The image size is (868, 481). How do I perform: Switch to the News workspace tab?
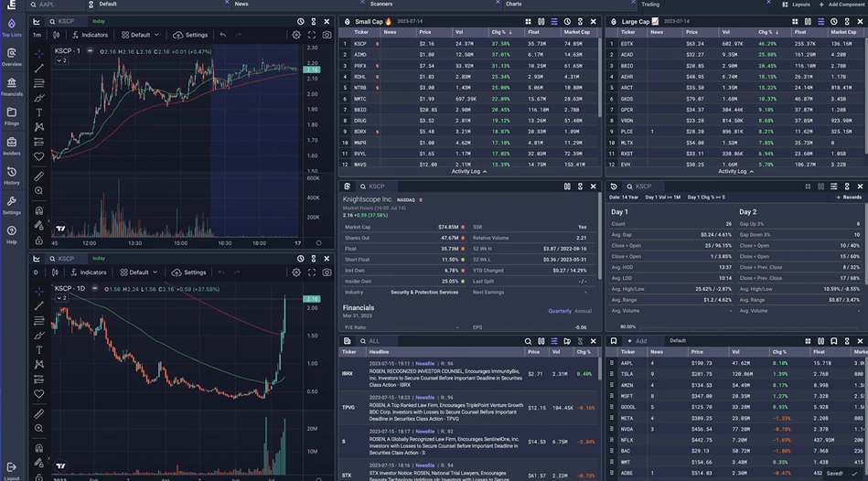pos(241,4)
